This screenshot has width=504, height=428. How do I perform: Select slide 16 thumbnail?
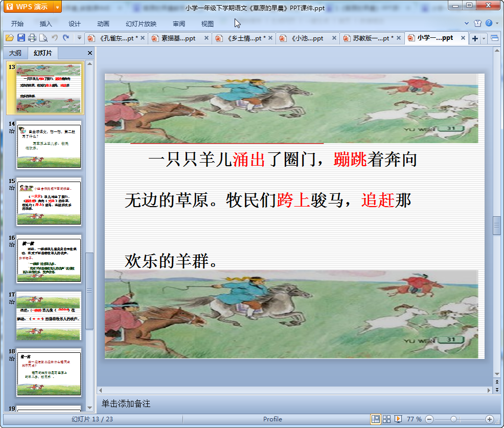coord(49,259)
